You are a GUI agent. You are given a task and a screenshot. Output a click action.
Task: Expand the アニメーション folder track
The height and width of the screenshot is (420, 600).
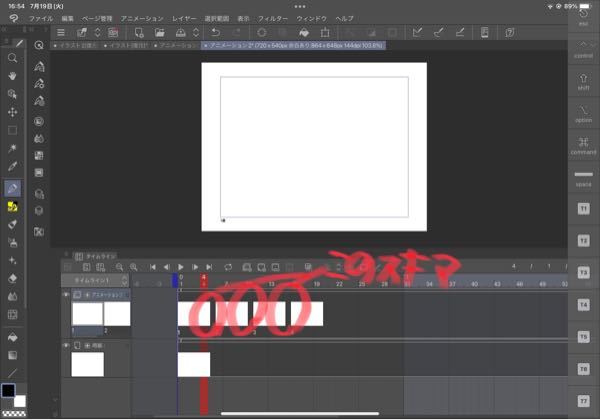pos(87,295)
